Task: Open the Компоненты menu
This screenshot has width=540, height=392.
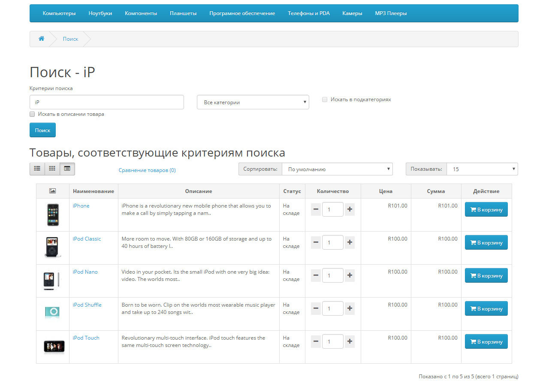Action: point(141,13)
